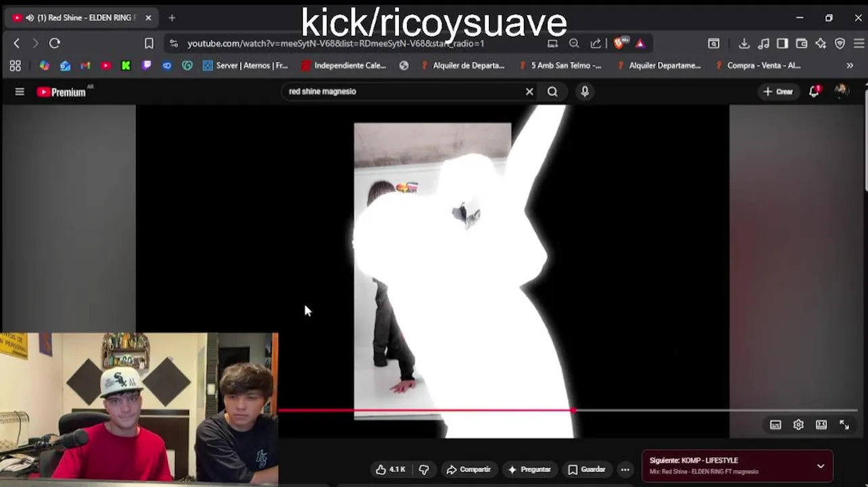This screenshot has width=868, height=487.
Task: Click the Compartir button
Action: (468, 469)
